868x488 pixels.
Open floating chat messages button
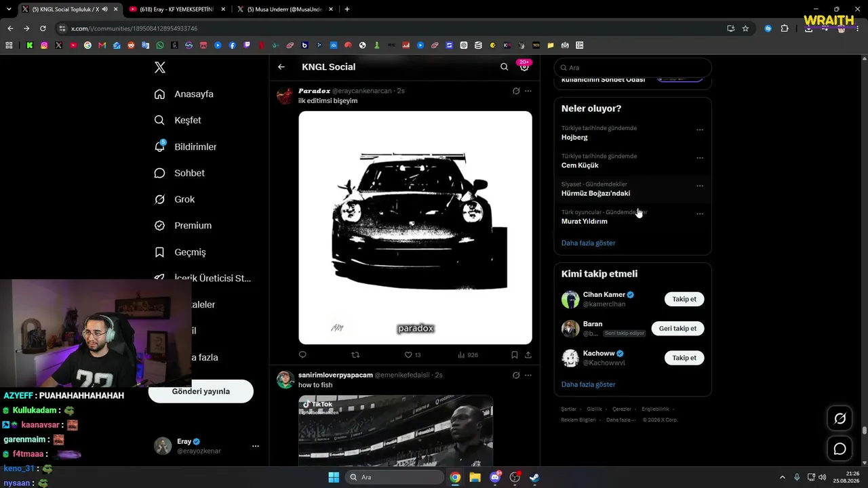click(840, 449)
